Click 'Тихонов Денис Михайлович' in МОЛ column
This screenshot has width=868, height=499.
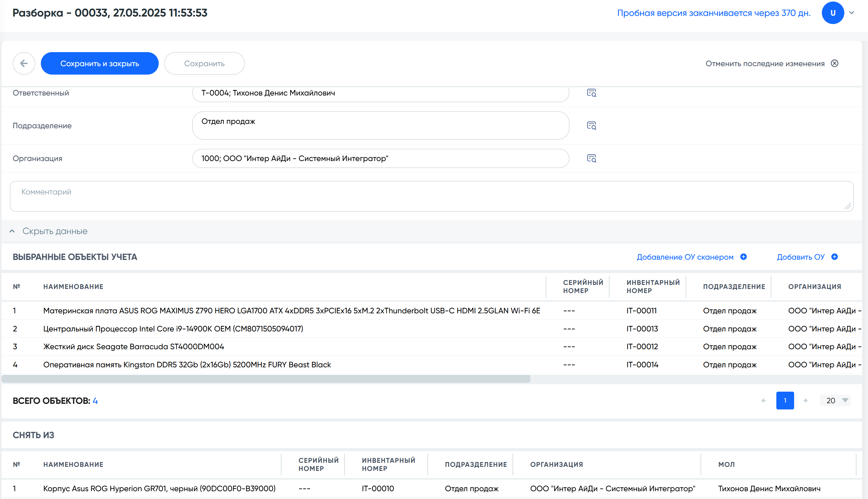coord(769,488)
